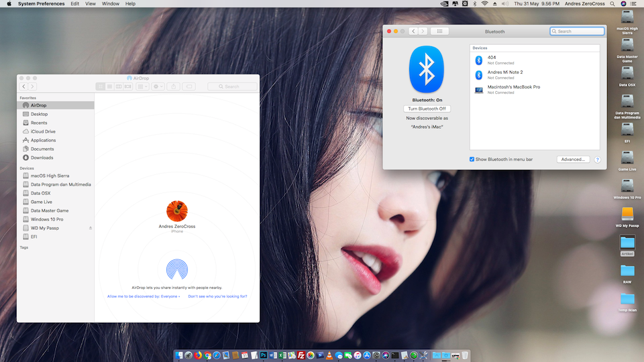The height and width of the screenshot is (362, 644).
Task: Select Andres ZeroCross iPhone AirDrop avatar
Action: [x=177, y=212]
